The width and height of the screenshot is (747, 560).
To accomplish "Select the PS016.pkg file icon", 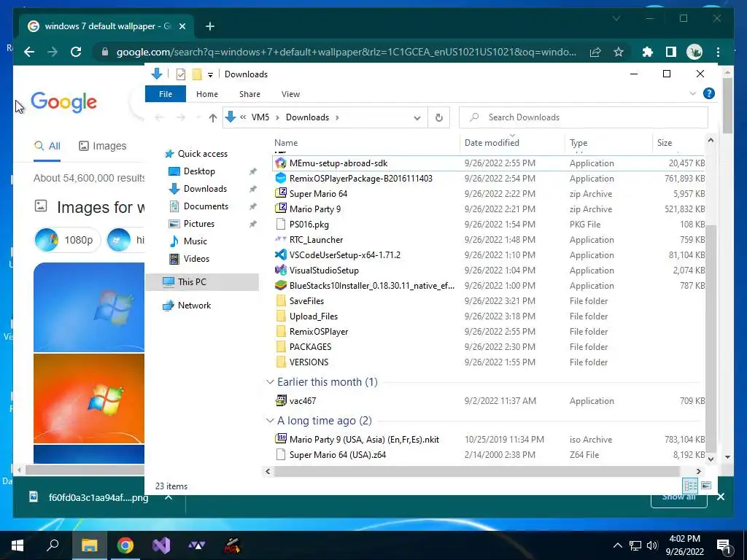I will 281,225.
